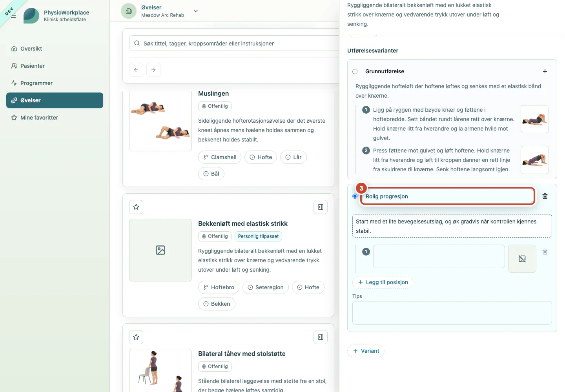Edit the Rolig progresjon variant name
Viewport: 565px width, 392px height.
point(448,196)
